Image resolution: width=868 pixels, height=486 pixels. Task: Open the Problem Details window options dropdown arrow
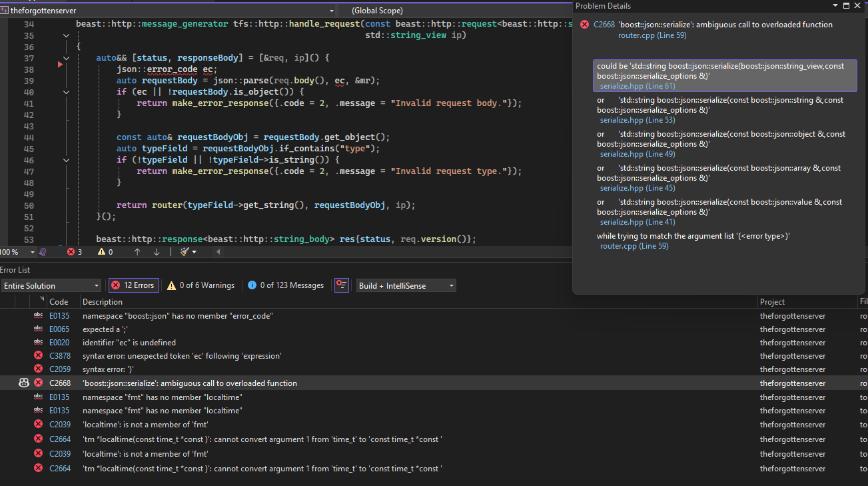[835, 5]
